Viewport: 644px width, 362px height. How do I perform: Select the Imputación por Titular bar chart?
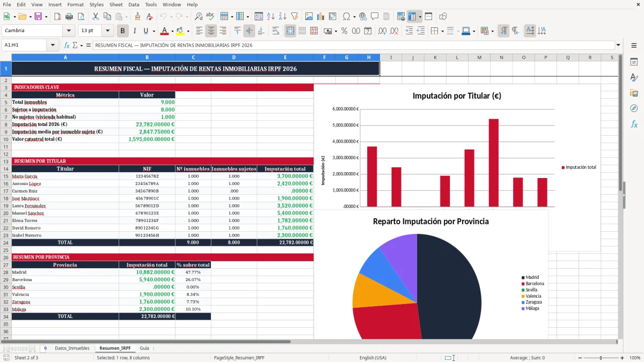[x=457, y=167]
